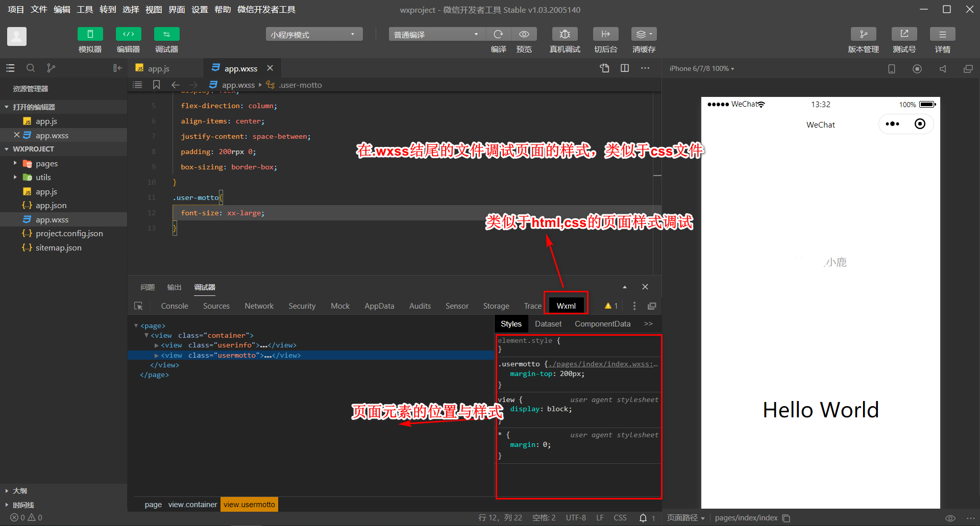980x526 pixels.
Task: Open the 页面路径 page path dropdown
Action: 685,517
